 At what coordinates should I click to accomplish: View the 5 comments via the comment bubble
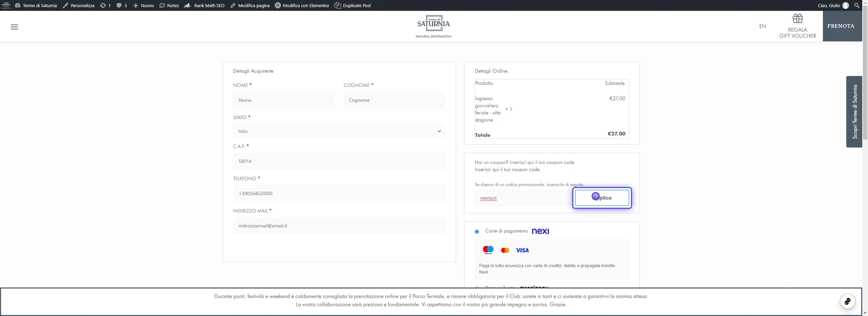pos(121,5)
